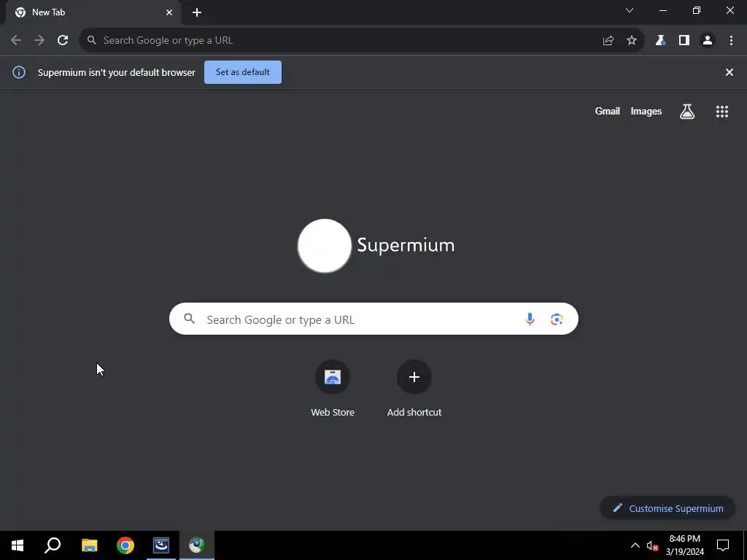Screen dimensions: 747x560
Task: Search by image with the Lens icon
Action: point(557,319)
